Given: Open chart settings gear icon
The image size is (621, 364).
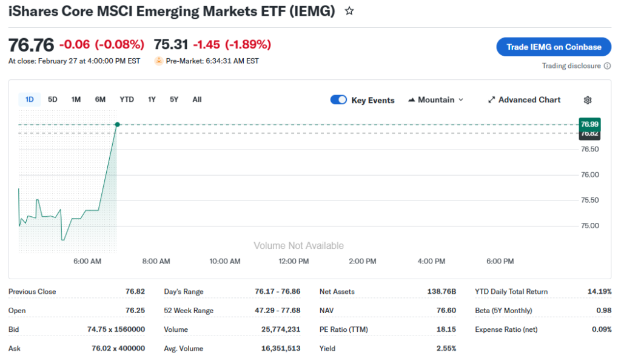Looking at the screenshot, I should click(x=587, y=100).
